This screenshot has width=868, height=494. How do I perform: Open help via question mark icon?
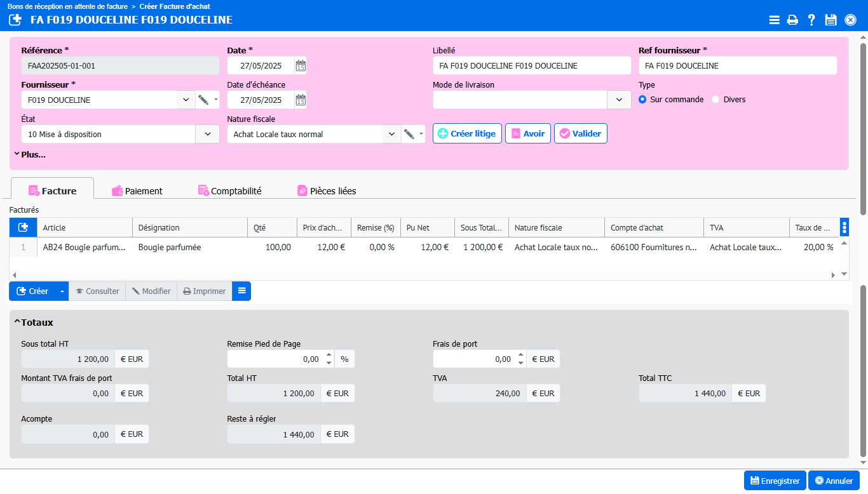(x=811, y=20)
